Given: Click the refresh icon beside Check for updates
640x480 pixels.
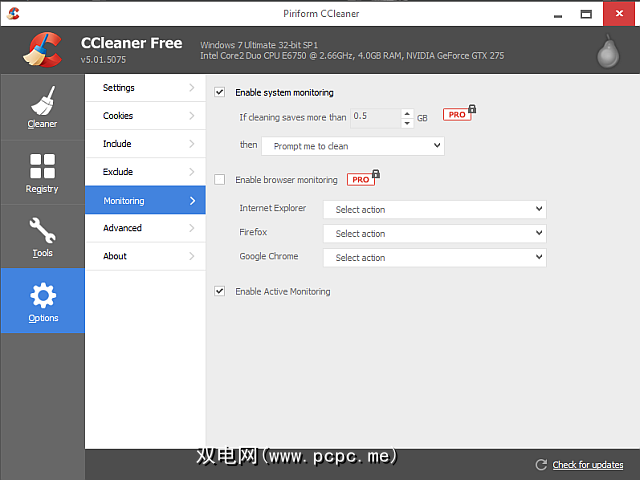Looking at the screenshot, I should pyautogui.click(x=541, y=464).
